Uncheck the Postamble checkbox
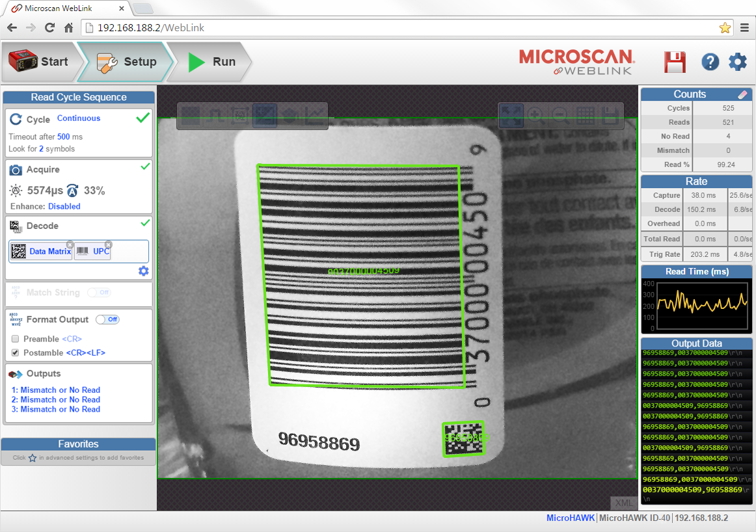The height and width of the screenshot is (532, 756). [16, 352]
